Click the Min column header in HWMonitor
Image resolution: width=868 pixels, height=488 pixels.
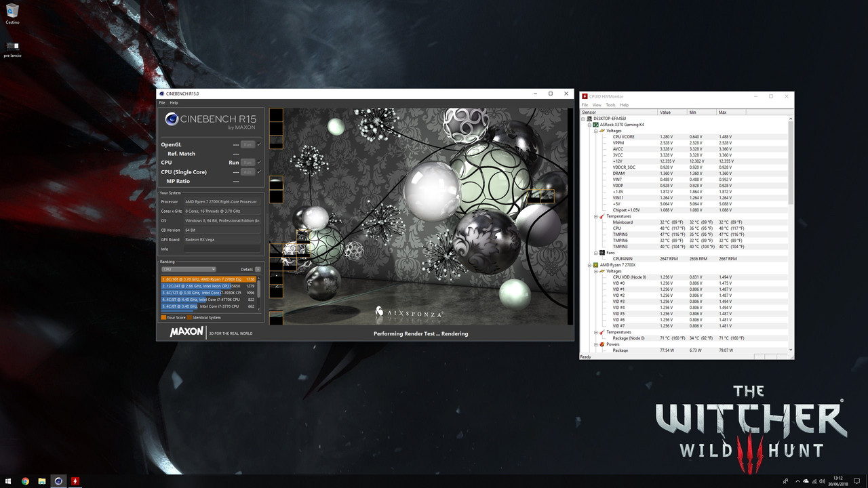[702, 112]
